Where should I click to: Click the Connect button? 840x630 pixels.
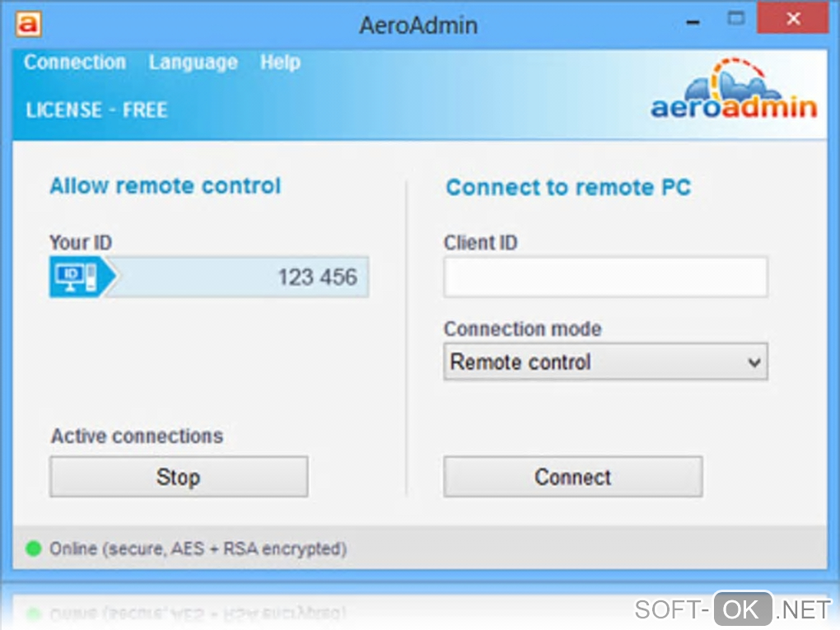pyautogui.click(x=572, y=477)
